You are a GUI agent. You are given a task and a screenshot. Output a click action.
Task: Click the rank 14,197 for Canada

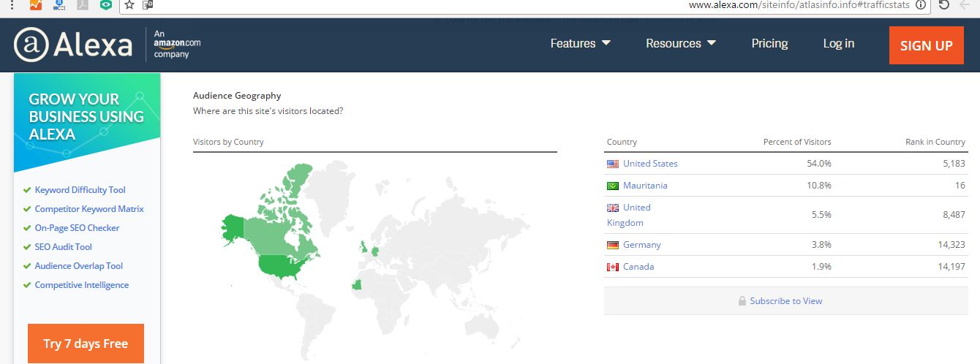[x=952, y=267]
